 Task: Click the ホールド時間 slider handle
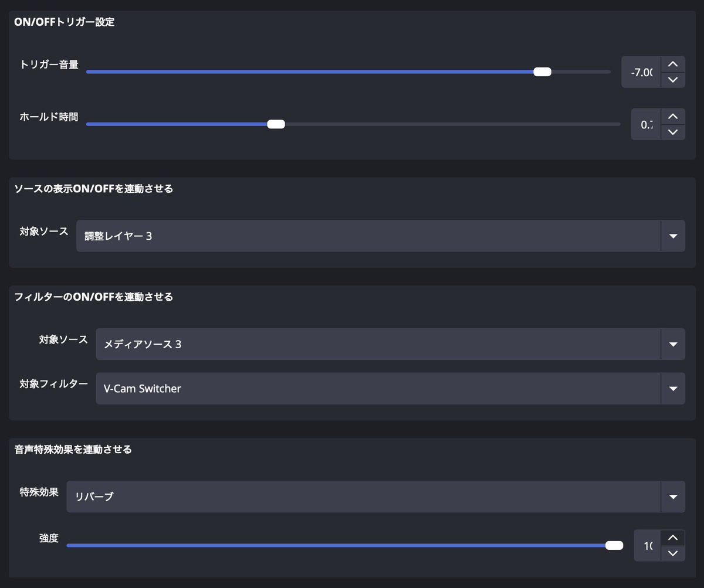276,124
